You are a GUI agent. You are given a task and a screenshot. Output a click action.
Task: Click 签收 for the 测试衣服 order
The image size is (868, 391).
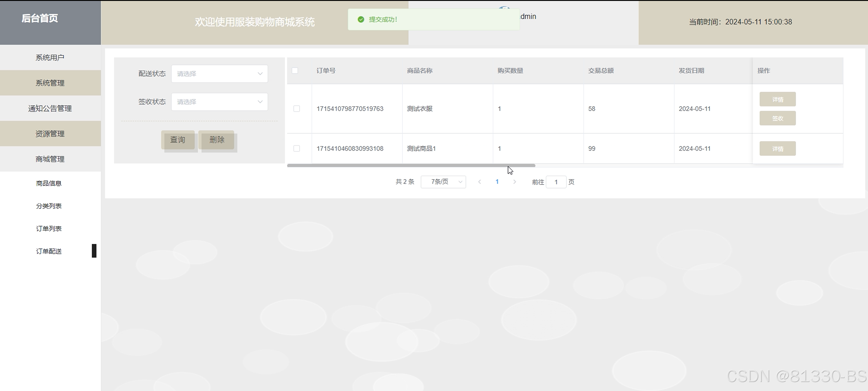(x=777, y=118)
